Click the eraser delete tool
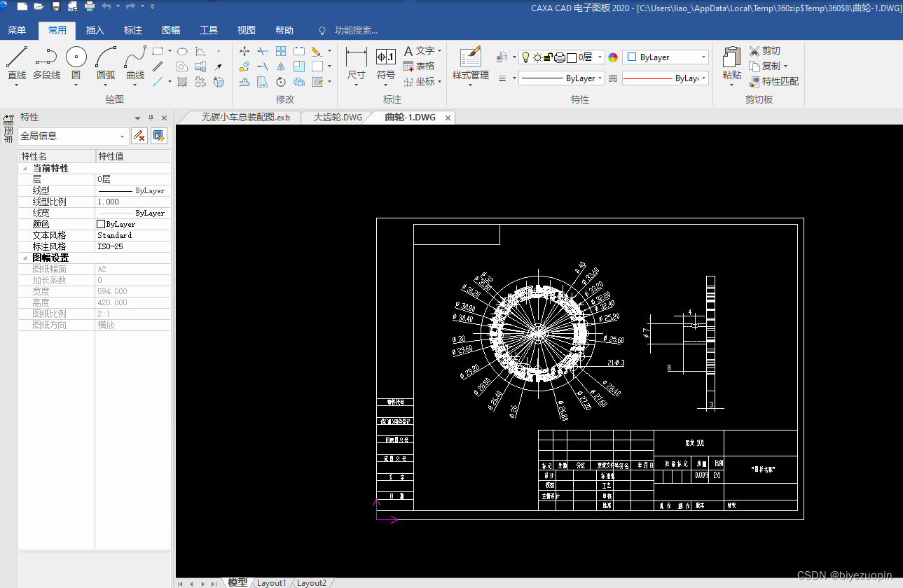 316,51
